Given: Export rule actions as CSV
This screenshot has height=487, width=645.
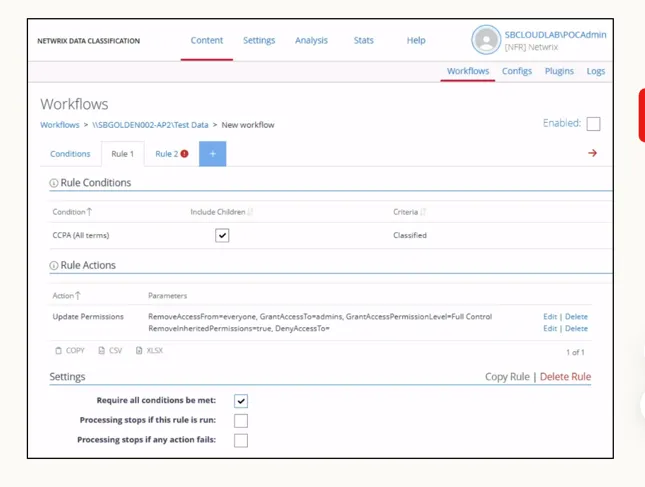Looking at the screenshot, I should [110, 350].
